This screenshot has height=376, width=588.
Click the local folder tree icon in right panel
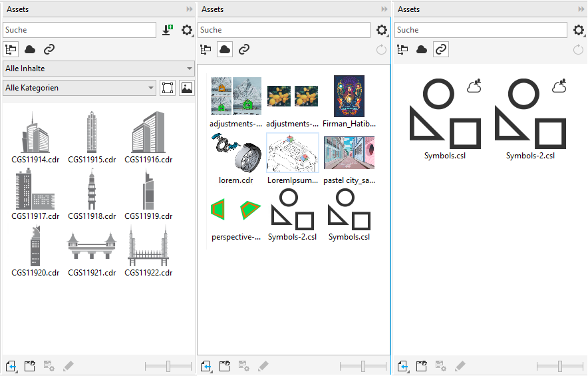[402, 49]
